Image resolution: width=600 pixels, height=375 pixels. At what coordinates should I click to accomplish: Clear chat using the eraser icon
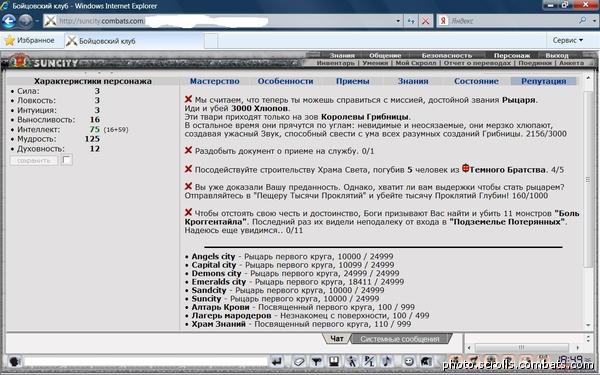299,361
